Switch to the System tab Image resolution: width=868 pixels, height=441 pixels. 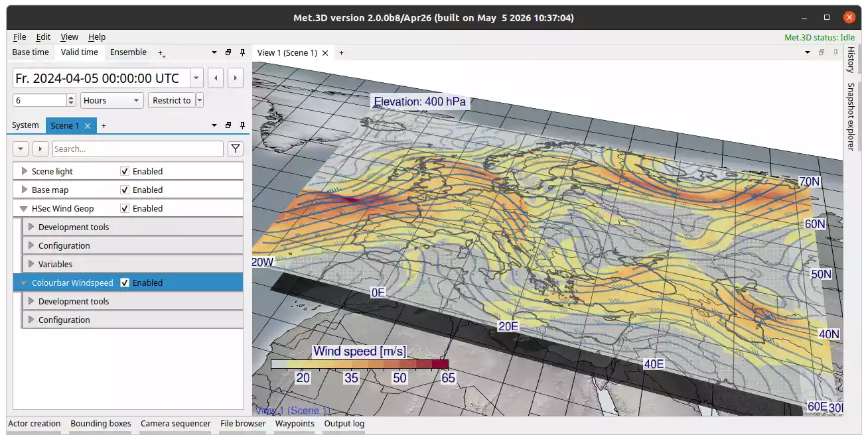pos(25,125)
